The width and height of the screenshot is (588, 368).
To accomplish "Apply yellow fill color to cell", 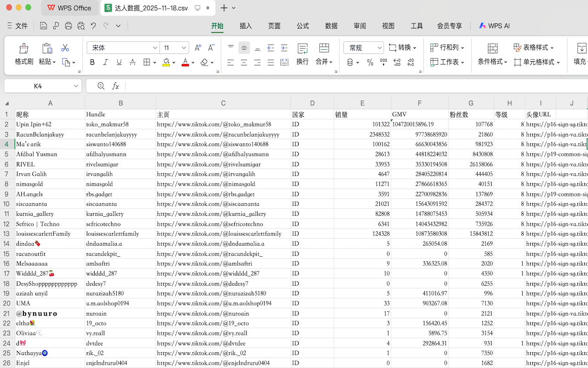I will pyautogui.click(x=166, y=62).
